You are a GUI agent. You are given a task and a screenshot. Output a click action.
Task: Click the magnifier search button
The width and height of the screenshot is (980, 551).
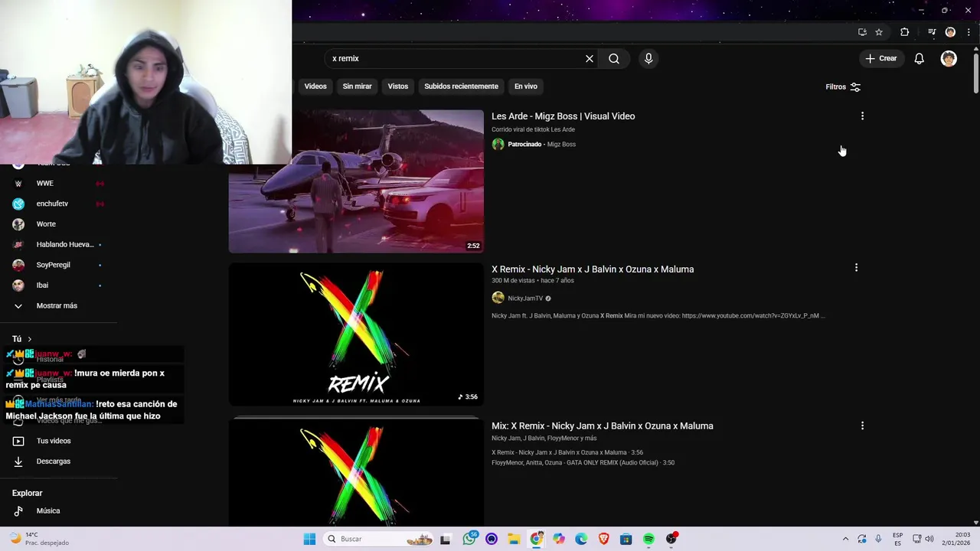[x=614, y=58]
